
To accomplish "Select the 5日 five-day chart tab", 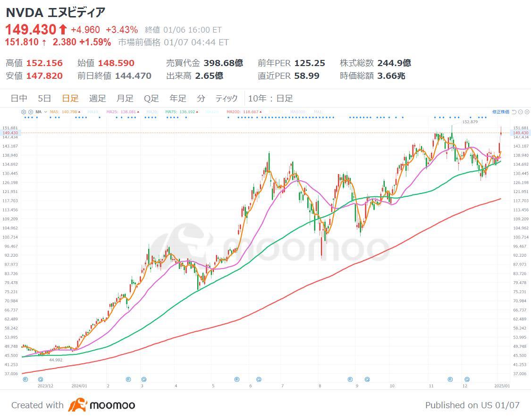I will (x=43, y=99).
